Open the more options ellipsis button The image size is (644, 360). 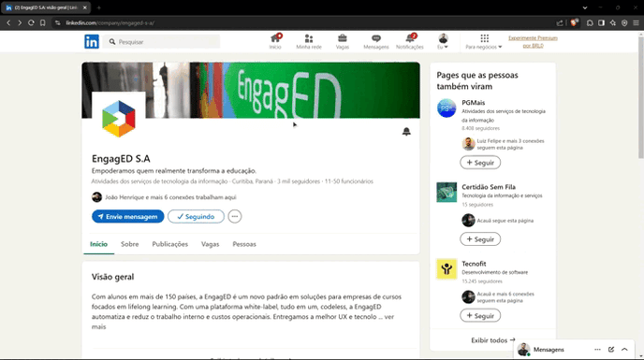click(235, 216)
